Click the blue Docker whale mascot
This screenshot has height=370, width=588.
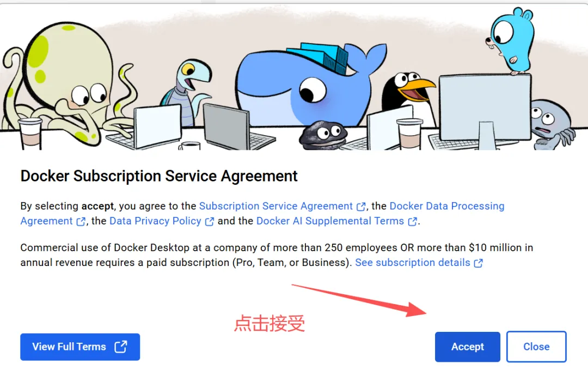(308, 86)
